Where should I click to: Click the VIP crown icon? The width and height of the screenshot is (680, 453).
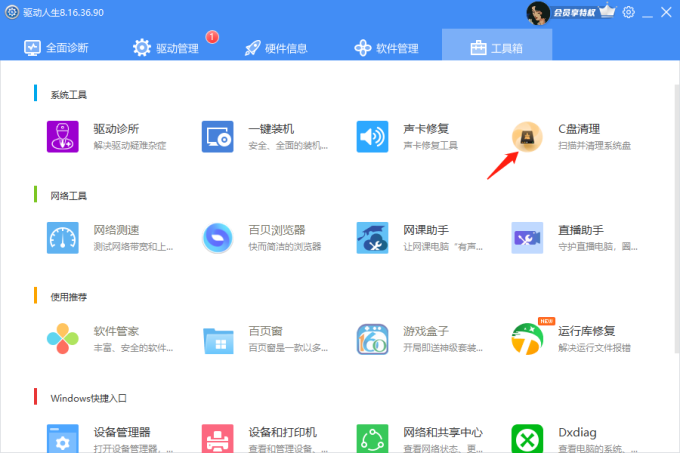607,11
